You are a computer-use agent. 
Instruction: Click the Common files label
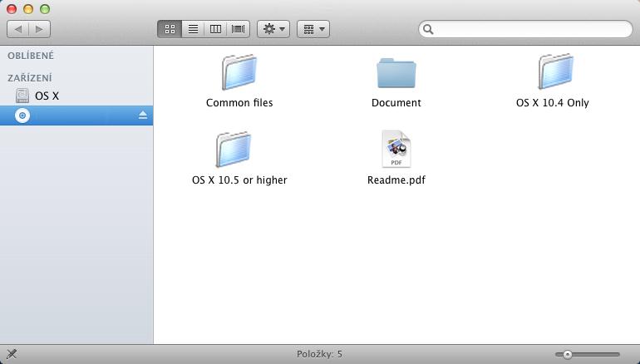(239, 103)
